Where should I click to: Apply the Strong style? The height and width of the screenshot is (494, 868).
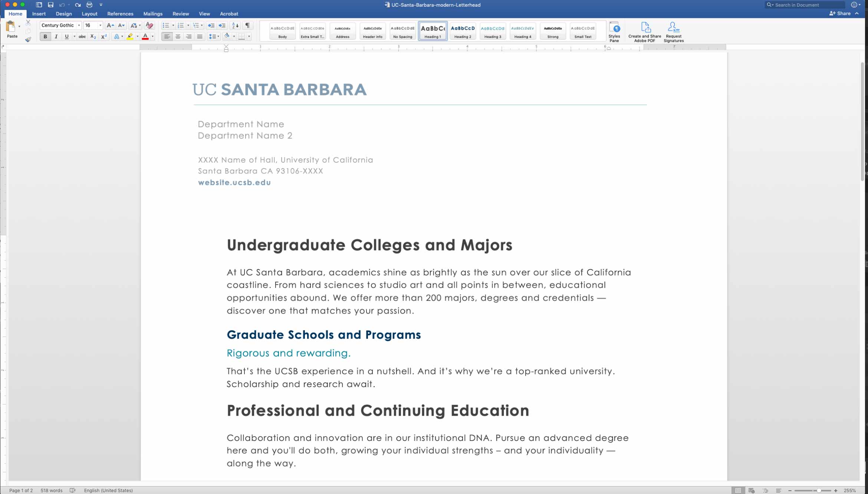[x=553, y=31]
